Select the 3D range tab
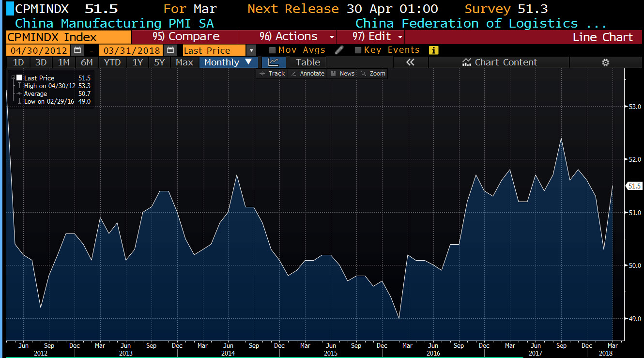 (x=41, y=62)
